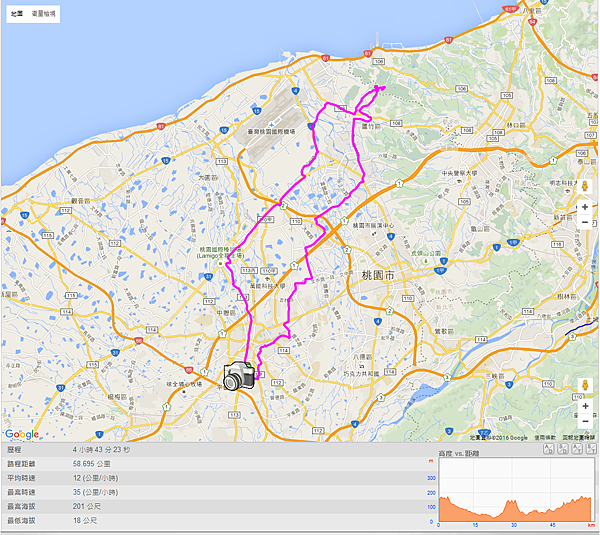Click the 18 公尺 lowest altitude value
600x535 pixels.
85,520
